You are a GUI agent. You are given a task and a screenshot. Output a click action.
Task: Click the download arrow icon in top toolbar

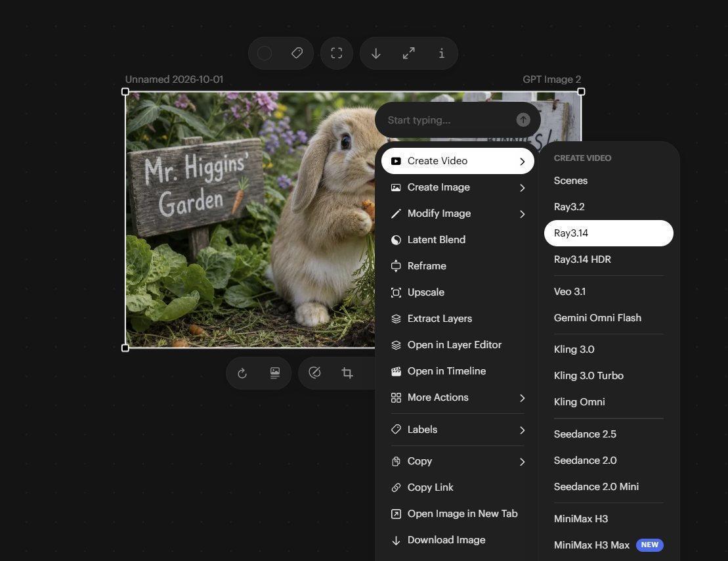376,53
